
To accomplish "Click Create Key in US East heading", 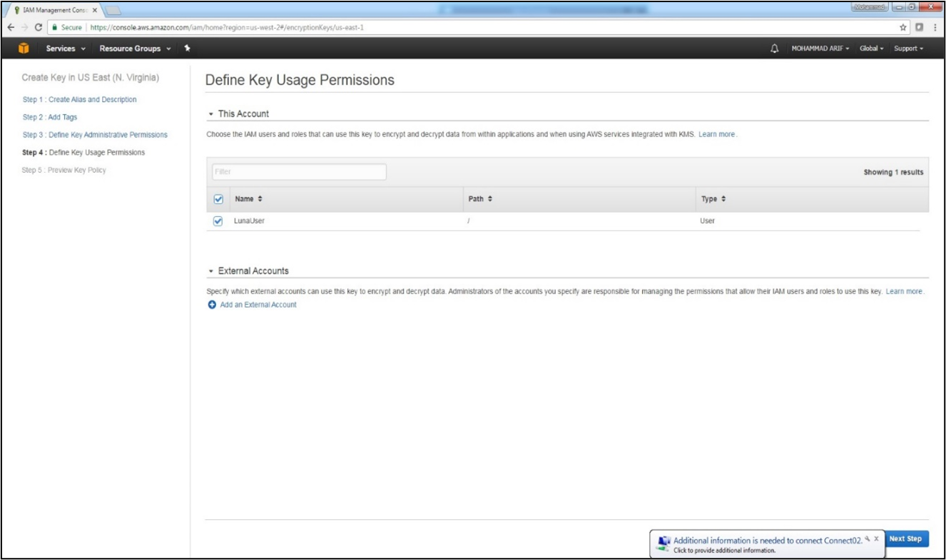I will [x=91, y=78].
